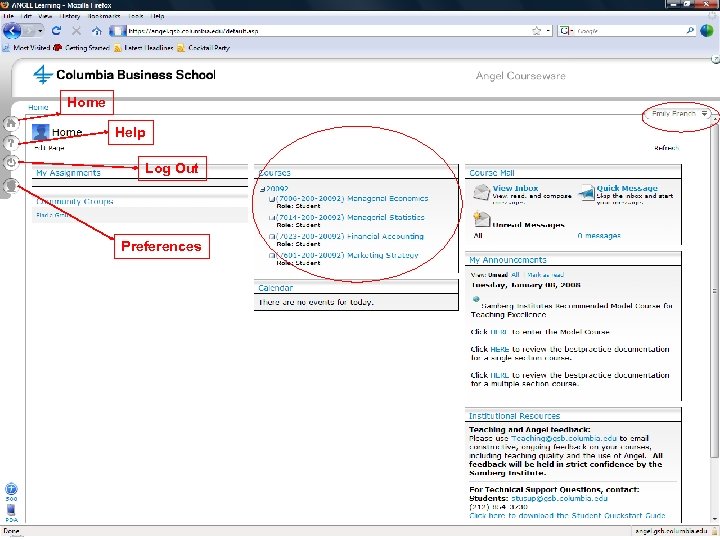The height and width of the screenshot is (540, 720).
Task: Click the Home icon in left sidebar
Action: click(11, 123)
